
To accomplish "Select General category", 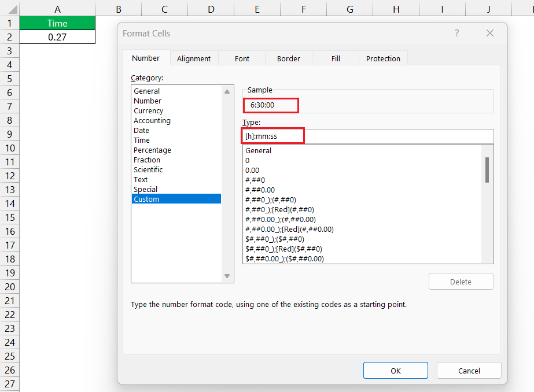I will (x=176, y=91).
